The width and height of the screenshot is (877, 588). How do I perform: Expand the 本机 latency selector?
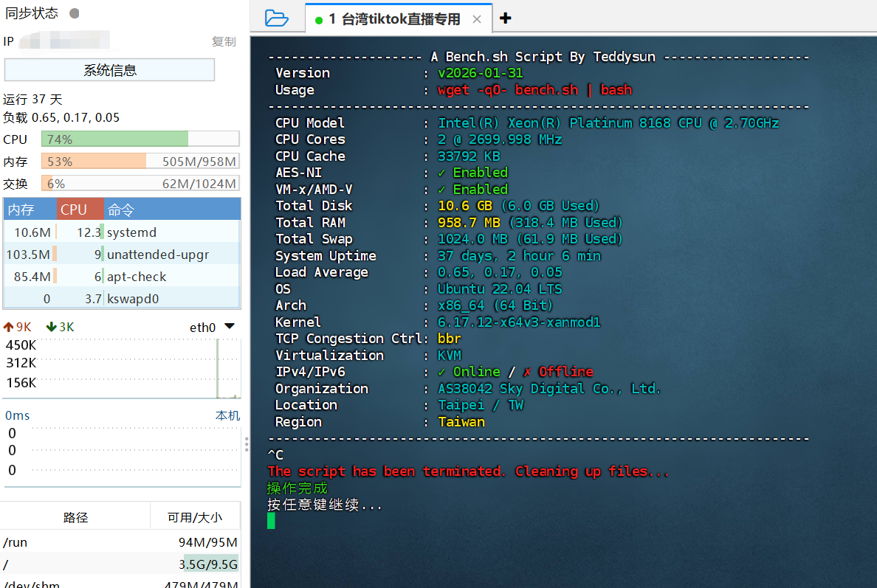click(227, 415)
